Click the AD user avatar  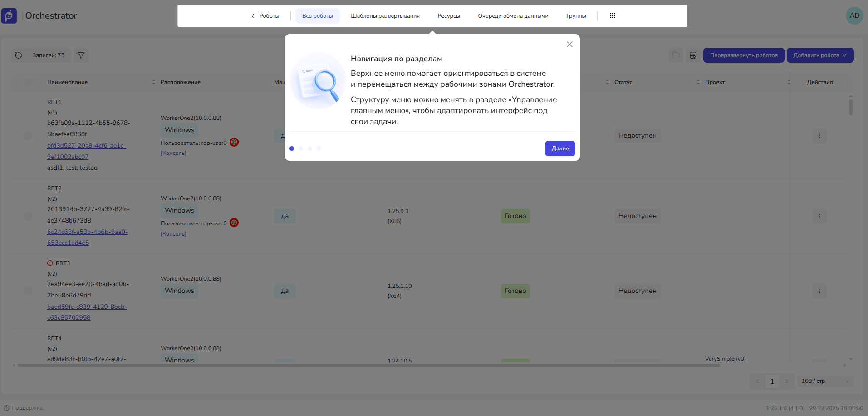(854, 15)
